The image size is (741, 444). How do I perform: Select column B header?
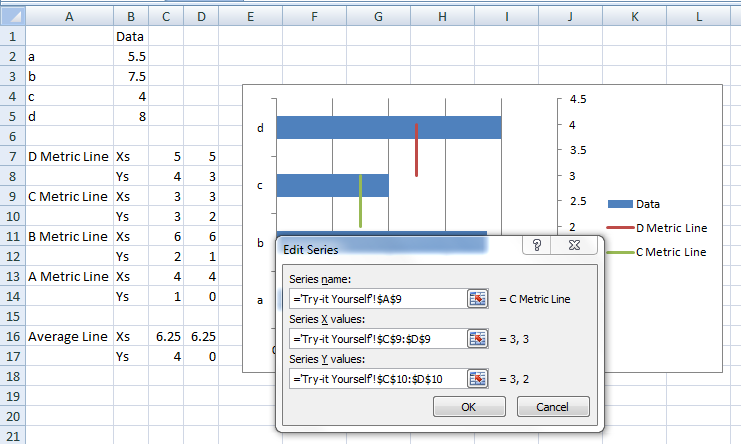point(131,17)
